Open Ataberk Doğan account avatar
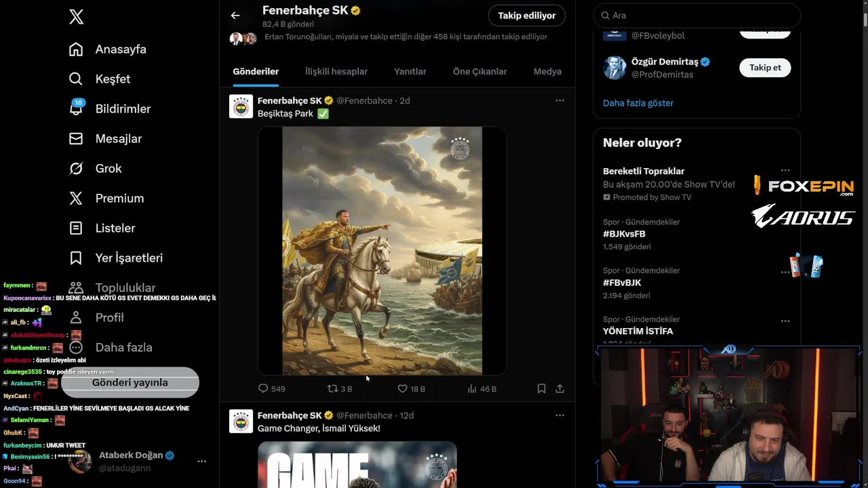Image resolution: width=868 pixels, height=488 pixels. point(80,462)
